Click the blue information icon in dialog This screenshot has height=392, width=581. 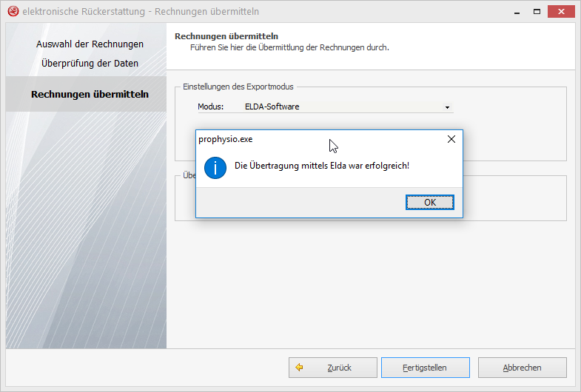click(215, 166)
